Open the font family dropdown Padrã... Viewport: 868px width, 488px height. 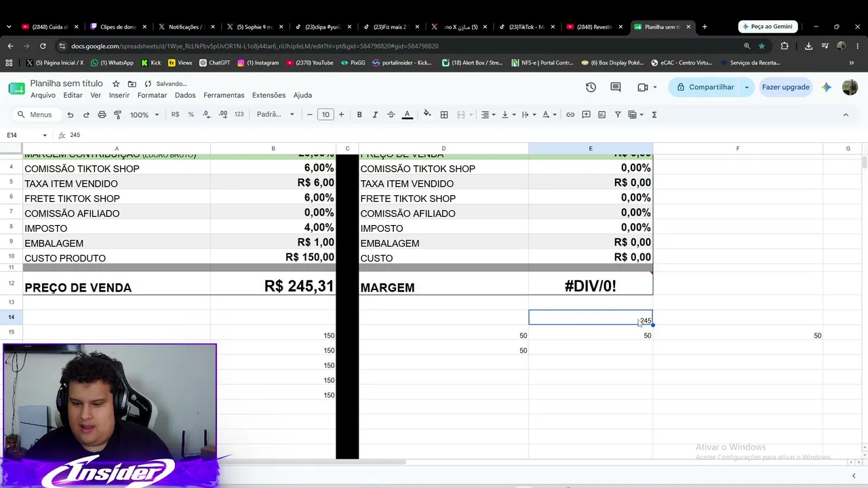(275, 115)
